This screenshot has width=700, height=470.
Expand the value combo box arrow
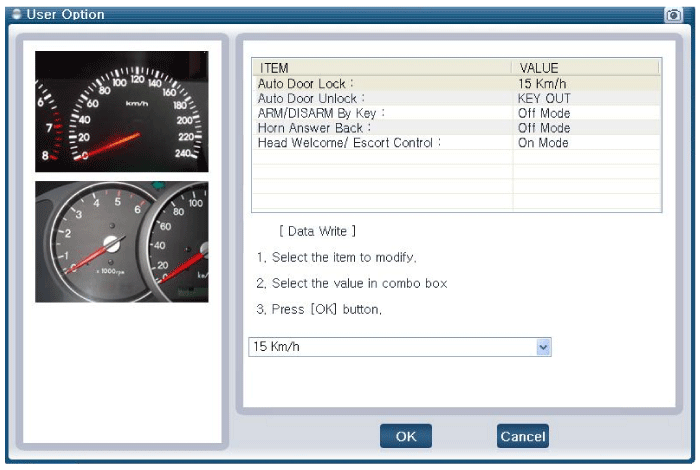[x=543, y=347]
